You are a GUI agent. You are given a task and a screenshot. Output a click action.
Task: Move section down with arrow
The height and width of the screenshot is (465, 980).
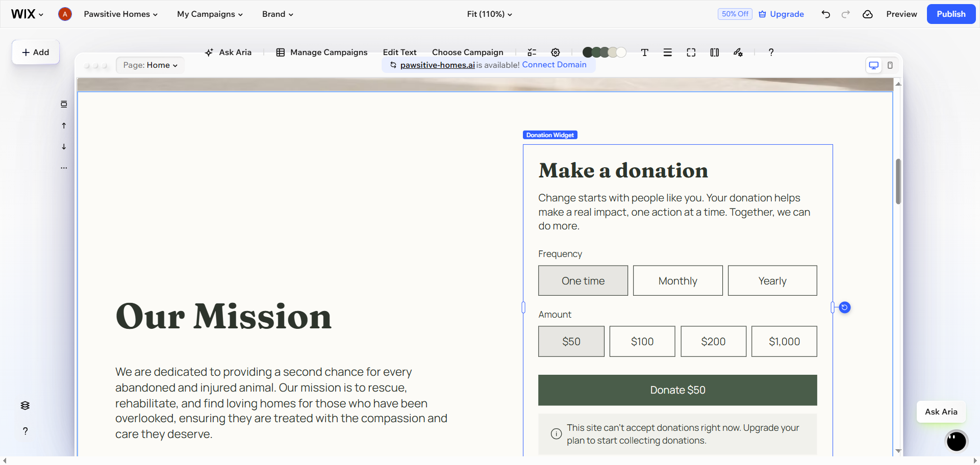[64, 147]
